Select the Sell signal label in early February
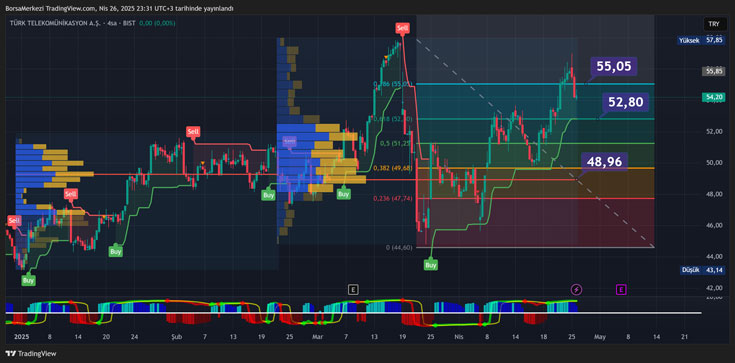This screenshot has width=735, height=363. tap(193, 132)
